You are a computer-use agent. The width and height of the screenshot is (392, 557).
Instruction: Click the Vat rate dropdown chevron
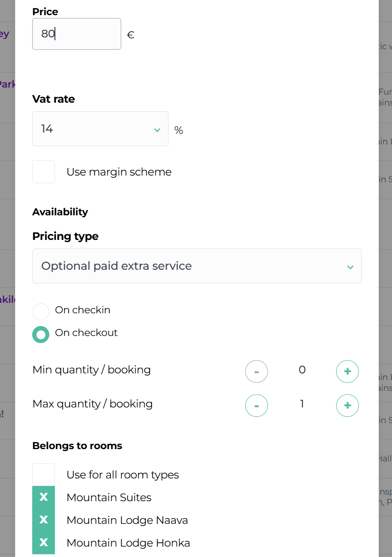tap(157, 130)
